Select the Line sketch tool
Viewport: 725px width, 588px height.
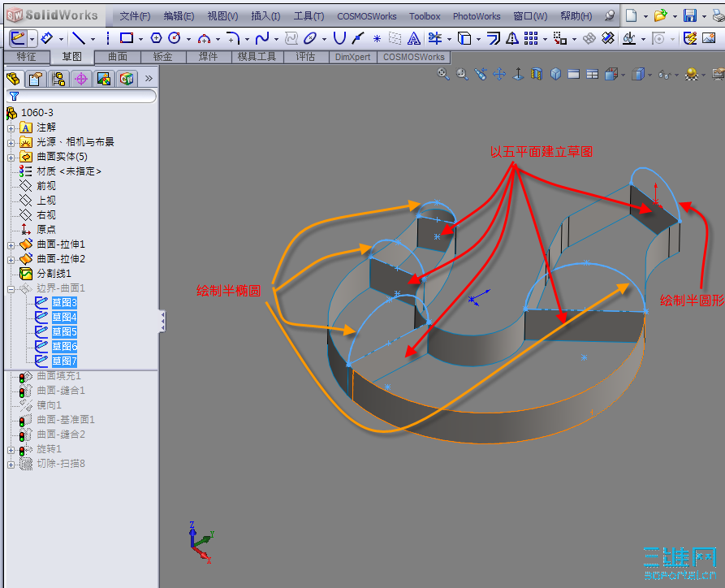click(x=78, y=38)
